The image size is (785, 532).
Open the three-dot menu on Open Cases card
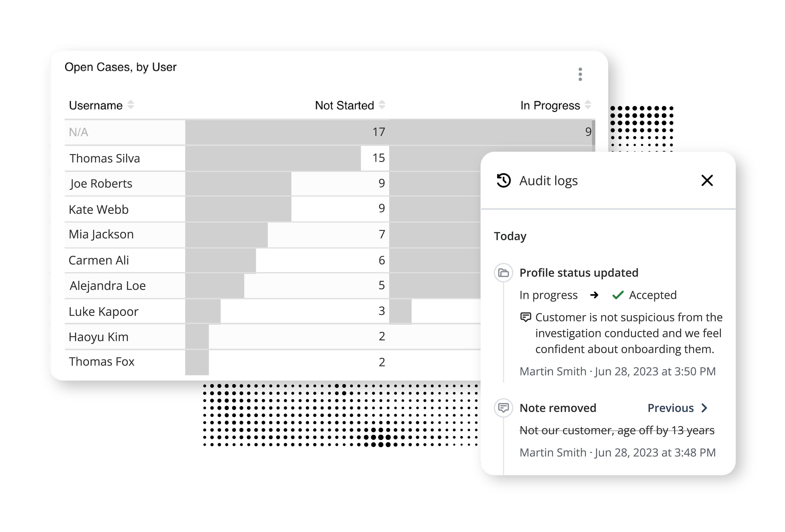click(580, 74)
